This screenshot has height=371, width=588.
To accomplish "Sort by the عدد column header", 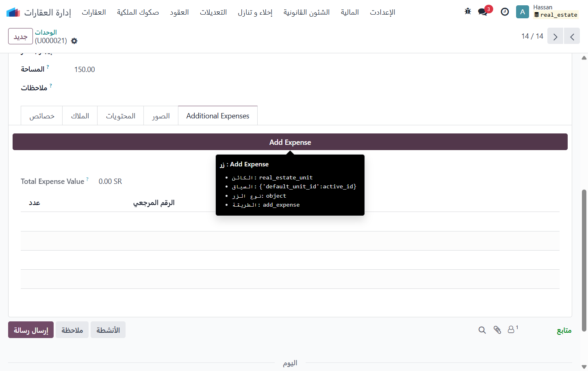I will 35,203.
